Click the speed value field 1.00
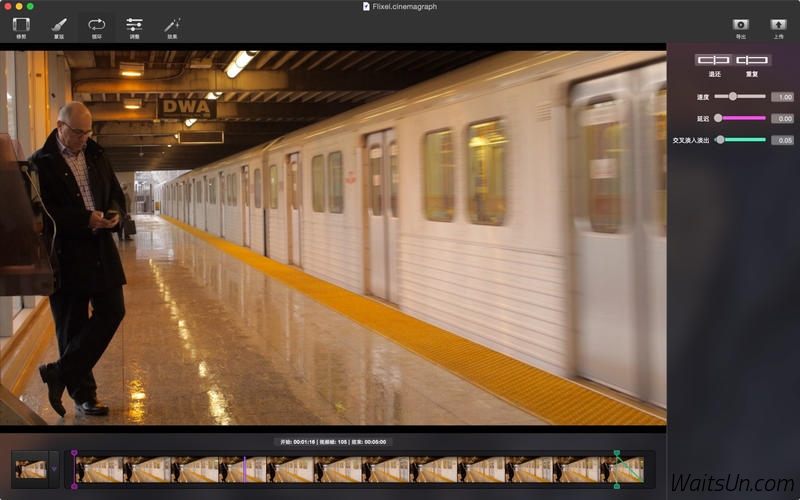Screen dimensions: 800x500 coord(782,97)
